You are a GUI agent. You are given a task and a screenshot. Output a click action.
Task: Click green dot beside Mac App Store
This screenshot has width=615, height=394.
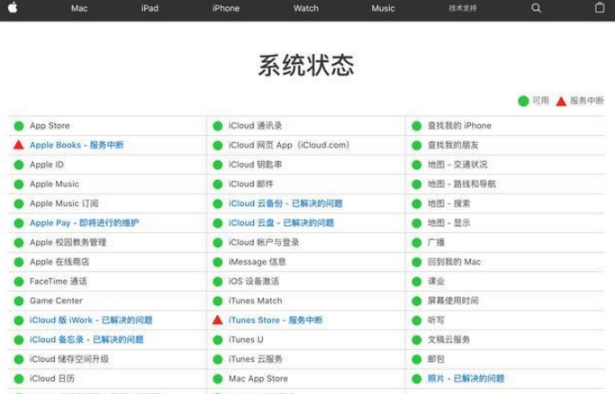[x=218, y=379]
